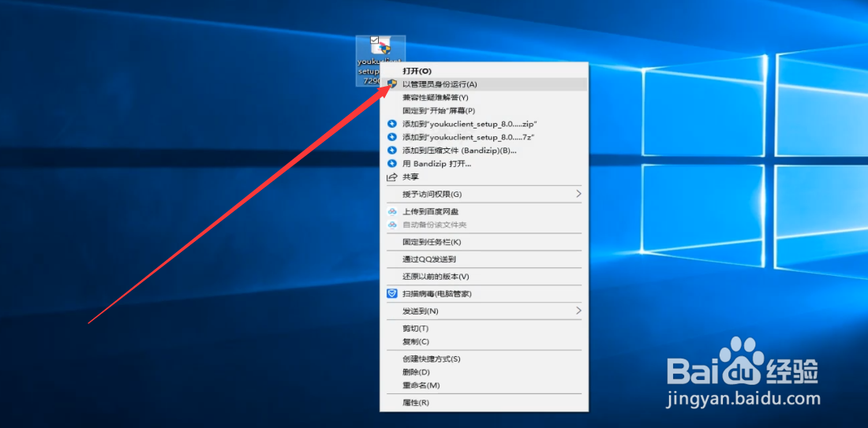Open with 用 Bandizip 打开...
The height and width of the screenshot is (428, 868).
pos(483,164)
